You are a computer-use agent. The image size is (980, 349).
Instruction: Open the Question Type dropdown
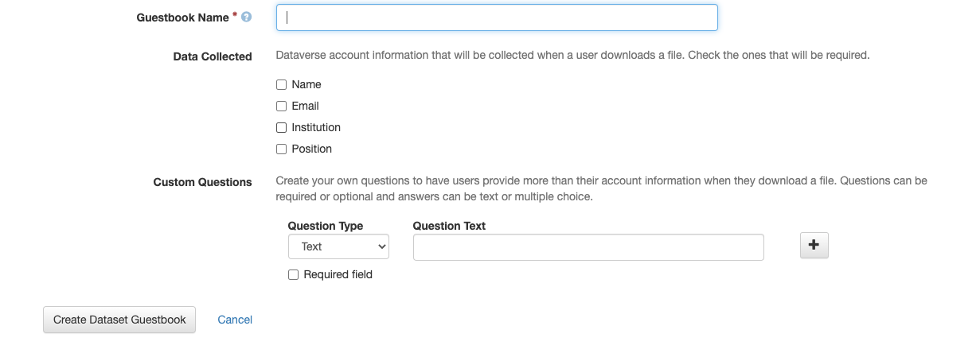pos(338,247)
